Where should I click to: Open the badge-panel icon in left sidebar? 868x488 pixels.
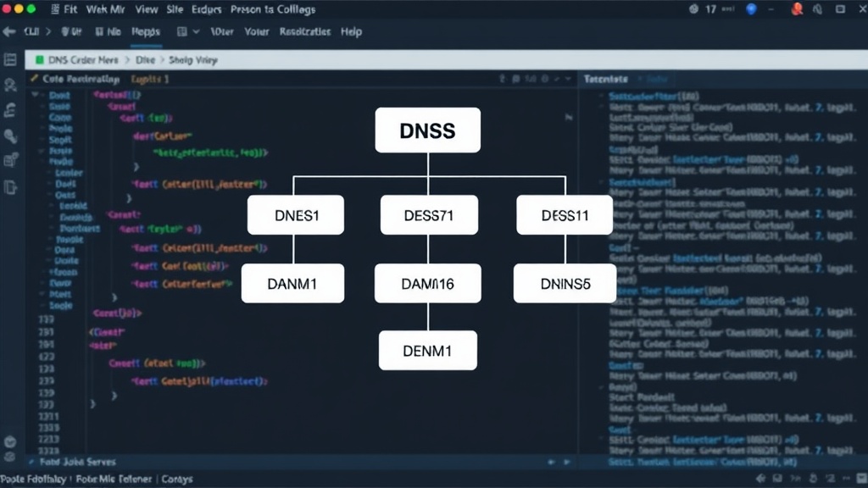[x=10, y=160]
